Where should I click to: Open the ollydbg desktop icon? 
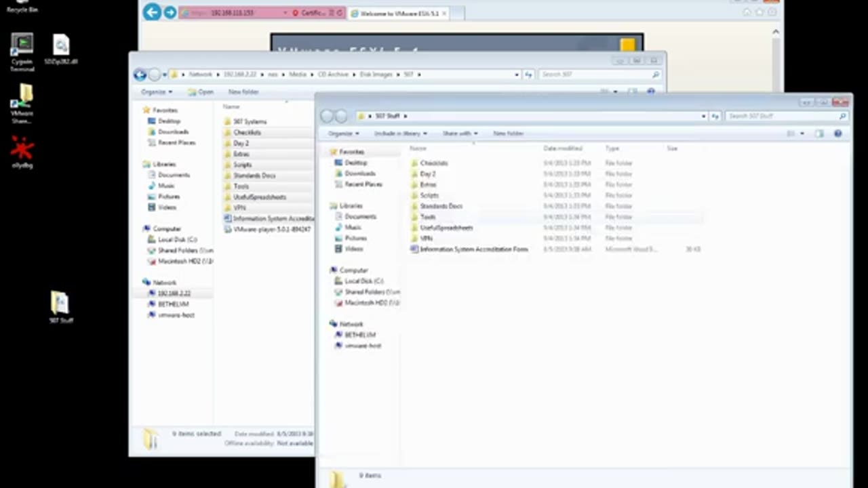[22, 152]
